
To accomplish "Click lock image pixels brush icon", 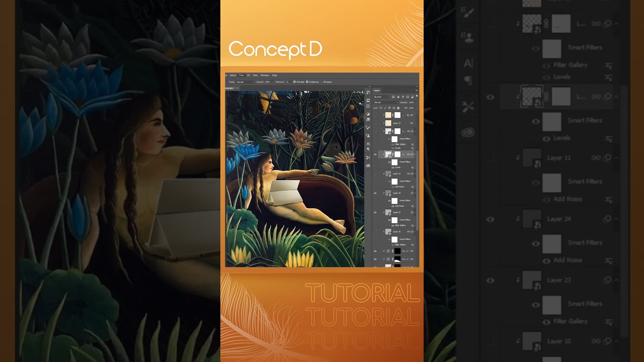I will (385, 108).
